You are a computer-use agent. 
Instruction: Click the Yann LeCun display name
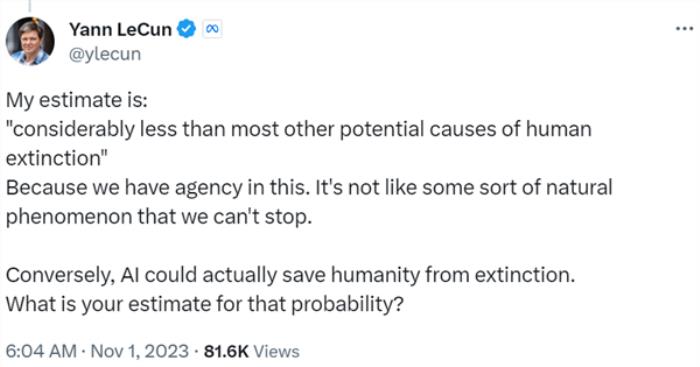[x=120, y=29]
